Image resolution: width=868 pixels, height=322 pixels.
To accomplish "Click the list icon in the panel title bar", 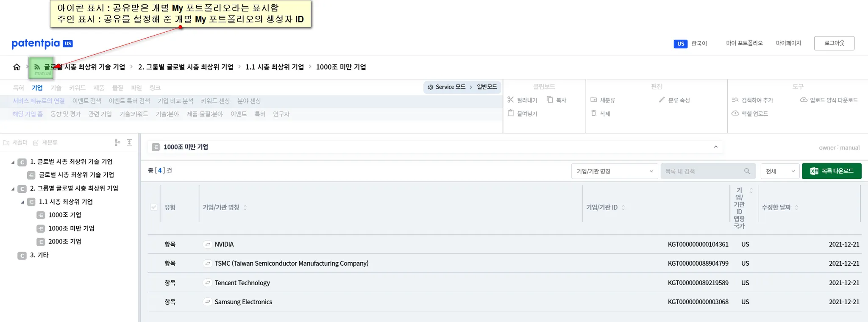I will click(x=156, y=147).
